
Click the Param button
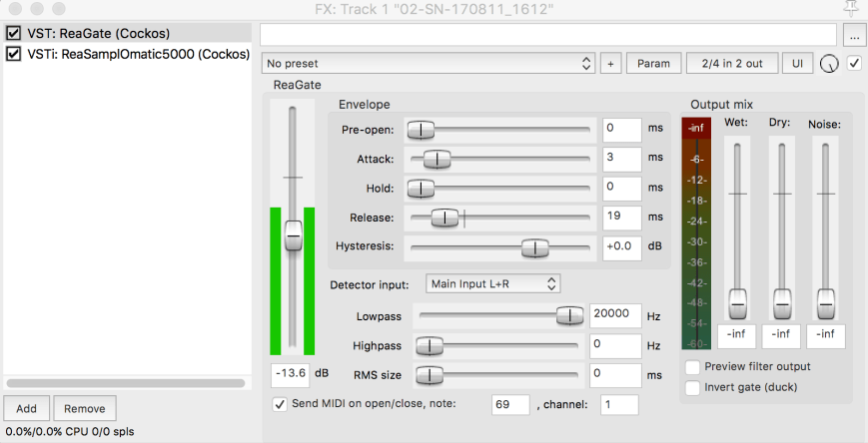pos(654,64)
